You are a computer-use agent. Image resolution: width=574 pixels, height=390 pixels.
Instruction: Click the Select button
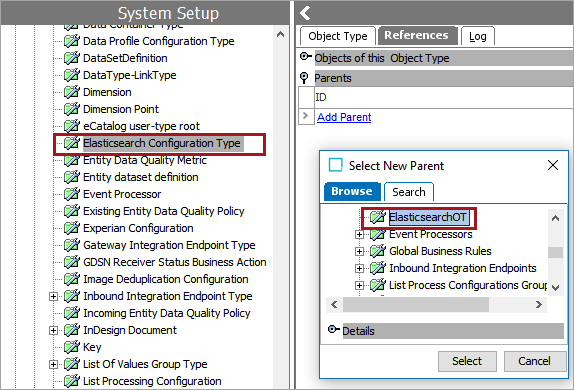point(467,361)
